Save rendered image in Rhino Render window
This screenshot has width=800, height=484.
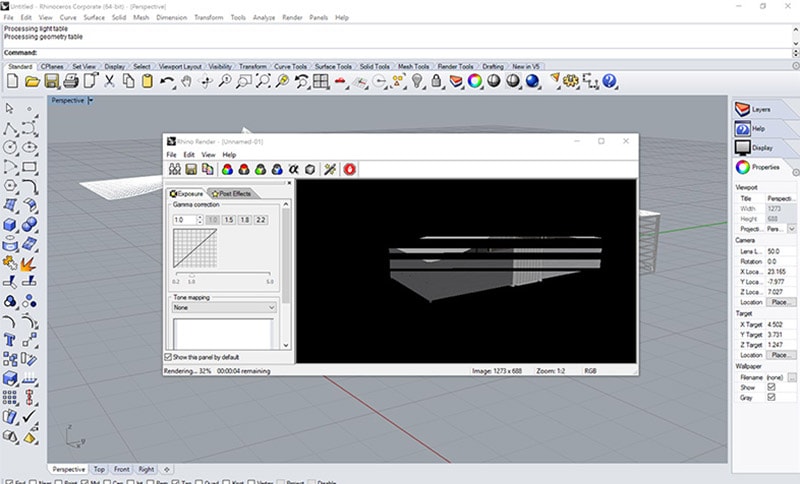pyautogui.click(x=191, y=169)
